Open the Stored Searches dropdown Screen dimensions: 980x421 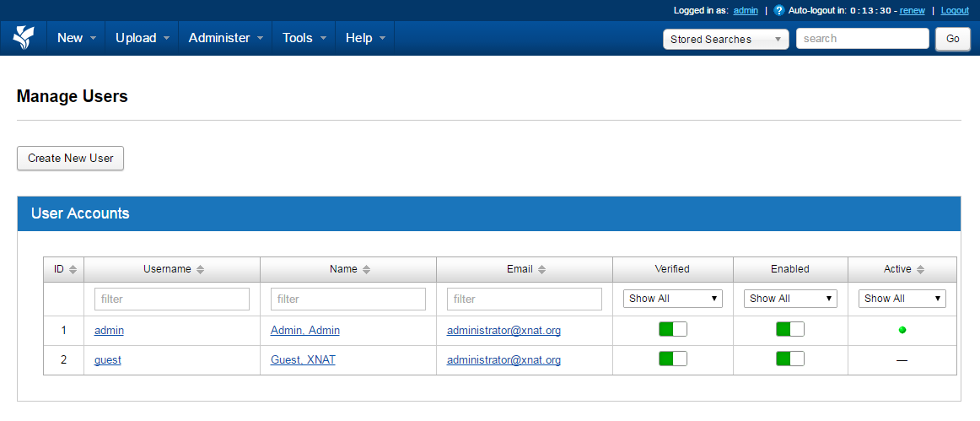725,39
